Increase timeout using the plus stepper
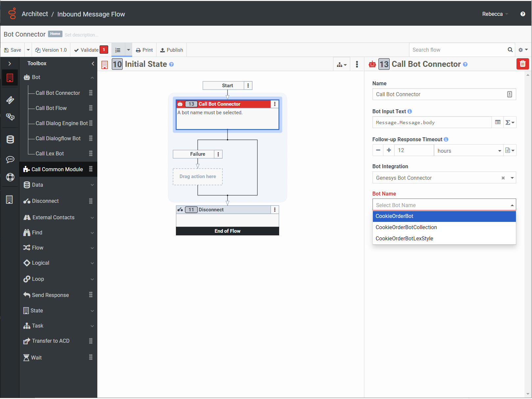532x399 pixels. tap(389, 150)
